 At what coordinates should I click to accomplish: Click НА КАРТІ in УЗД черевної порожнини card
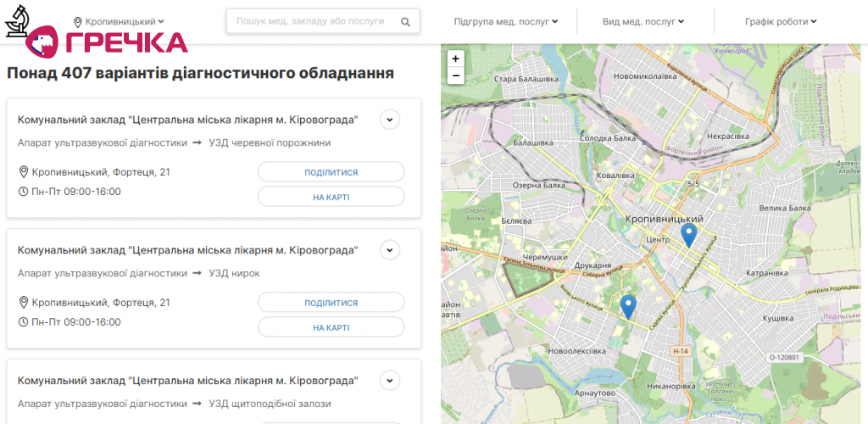coord(331,197)
